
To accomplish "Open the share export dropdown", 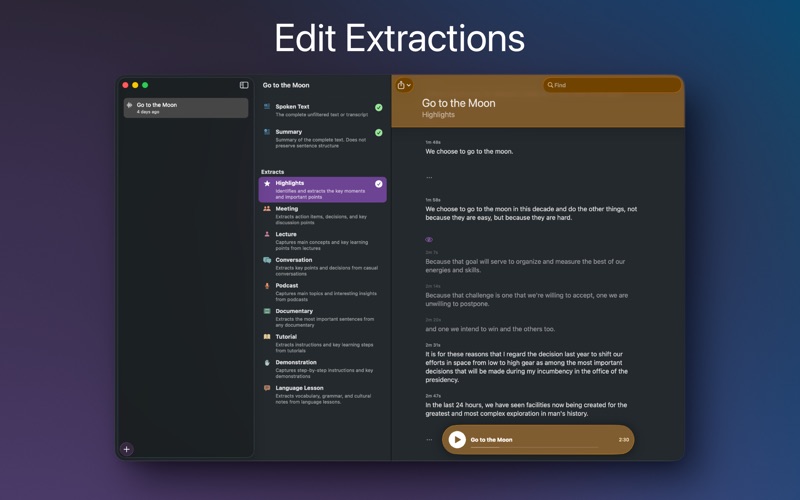I will [404, 85].
